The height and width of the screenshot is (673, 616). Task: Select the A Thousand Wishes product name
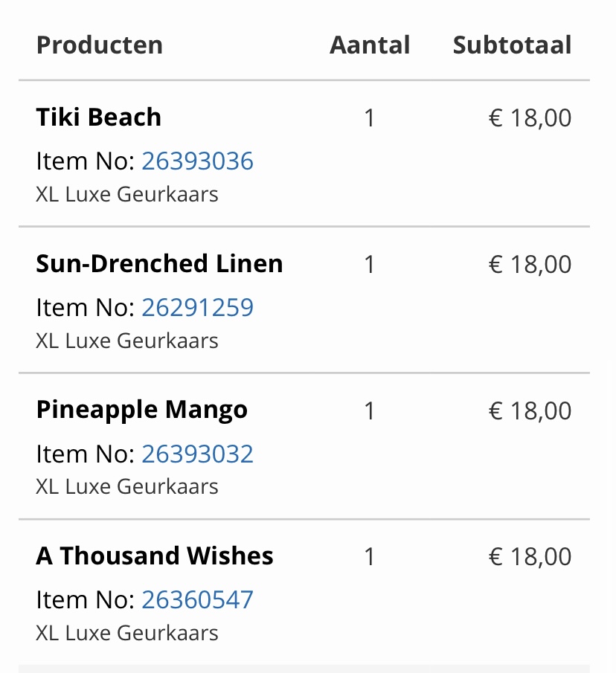[155, 556]
